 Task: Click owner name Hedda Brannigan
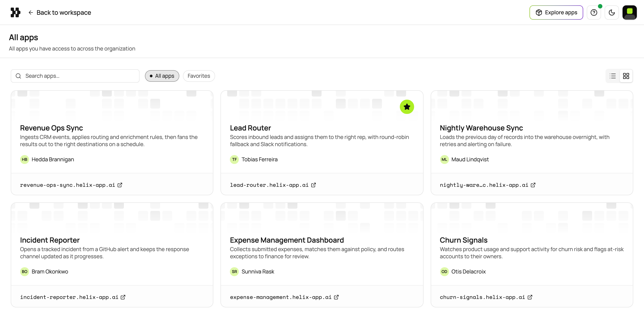pyautogui.click(x=53, y=159)
